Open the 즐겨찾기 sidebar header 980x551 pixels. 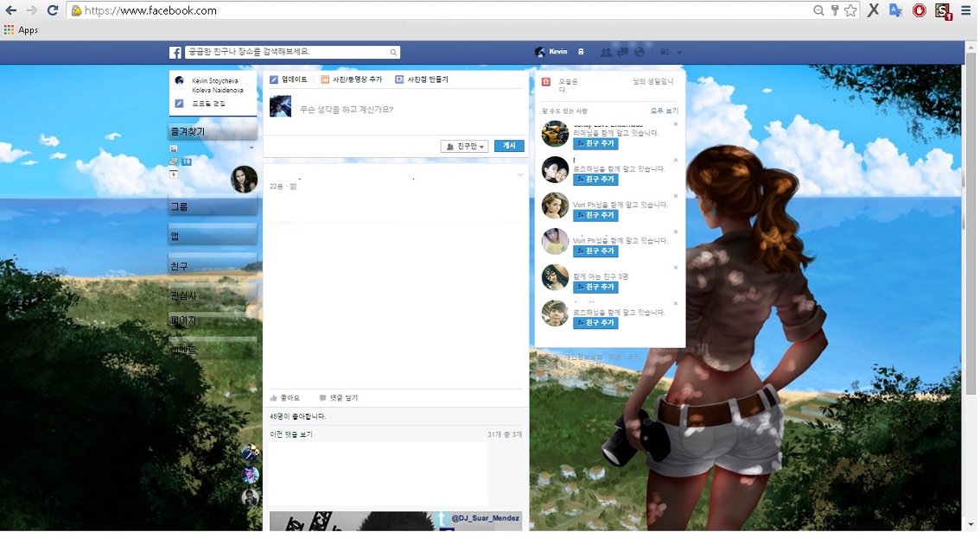tap(213, 131)
